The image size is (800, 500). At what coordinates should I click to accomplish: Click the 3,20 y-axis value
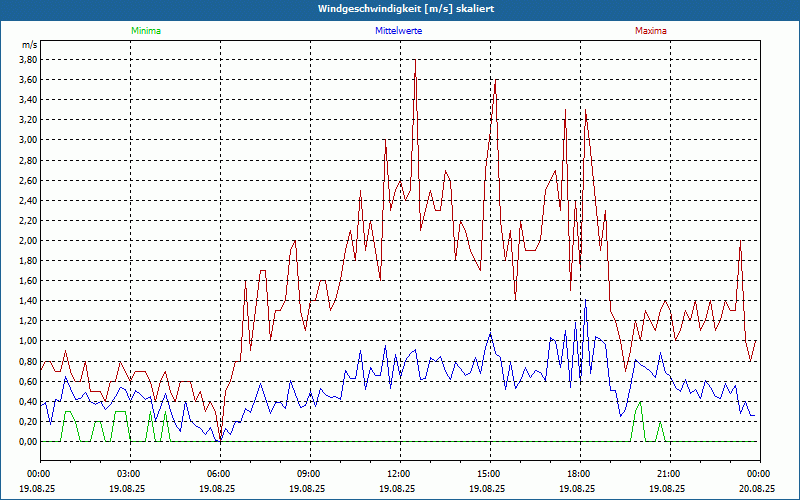pyautogui.click(x=28, y=120)
